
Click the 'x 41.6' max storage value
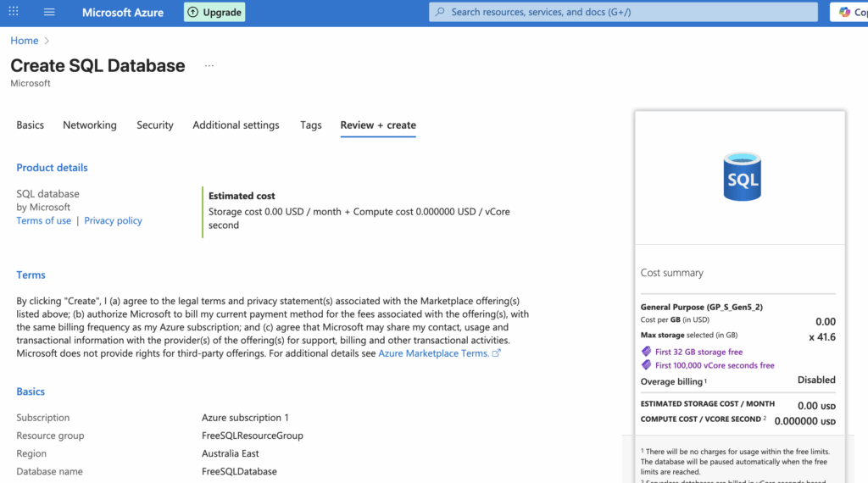(x=822, y=337)
